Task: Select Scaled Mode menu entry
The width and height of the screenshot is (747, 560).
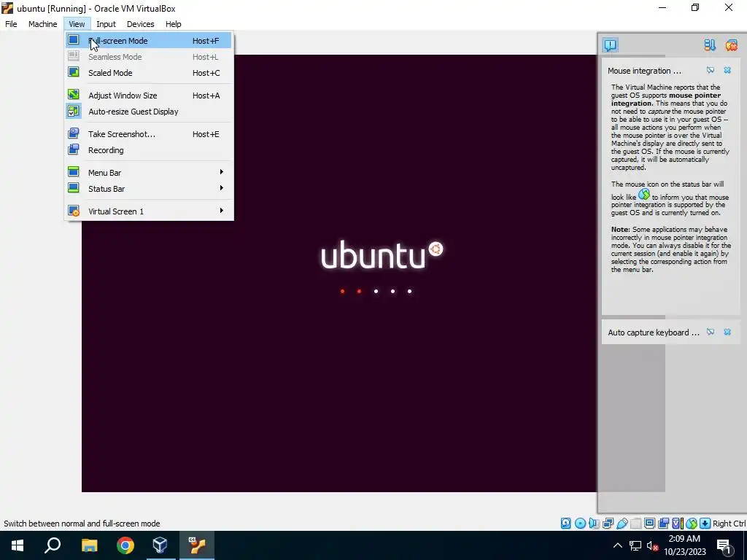Action: (x=148, y=73)
